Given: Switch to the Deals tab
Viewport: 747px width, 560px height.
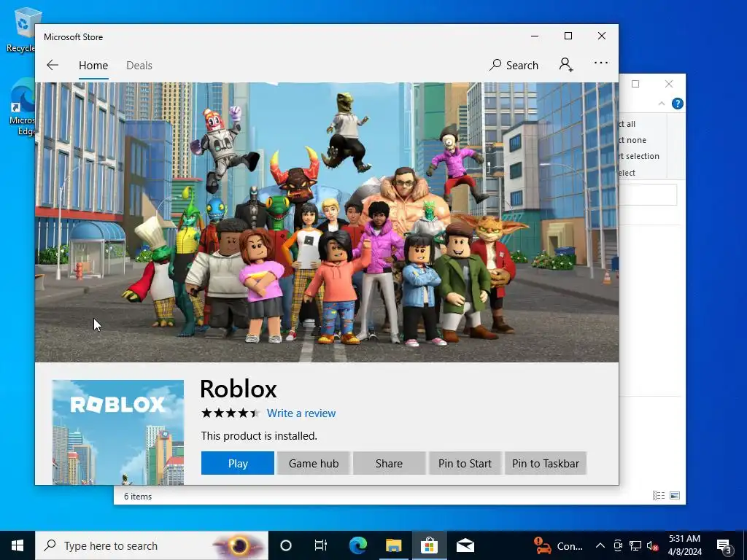Looking at the screenshot, I should coord(139,65).
